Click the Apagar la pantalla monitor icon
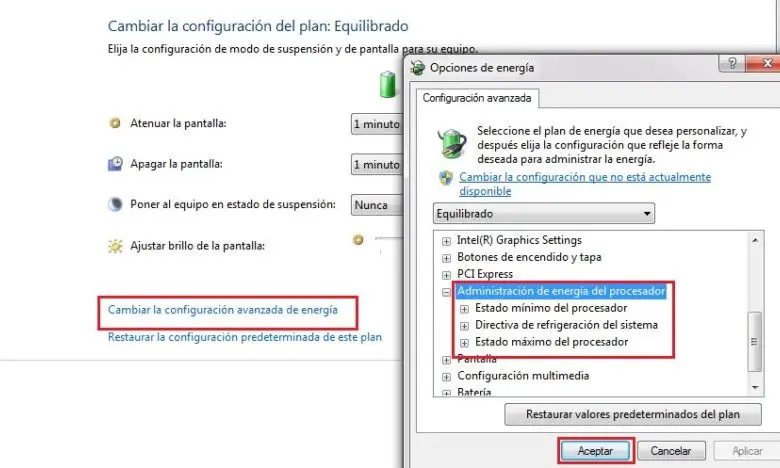This screenshot has height=468, width=780. coord(115,164)
